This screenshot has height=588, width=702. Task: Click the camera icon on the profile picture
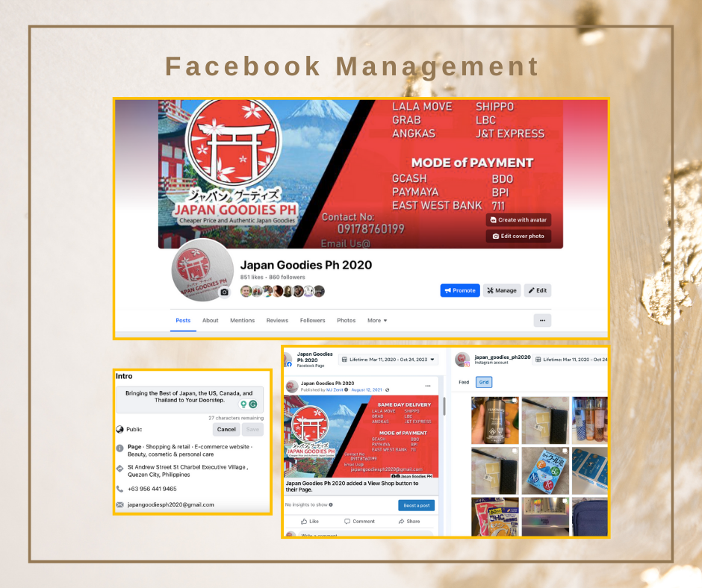pos(224,293)
